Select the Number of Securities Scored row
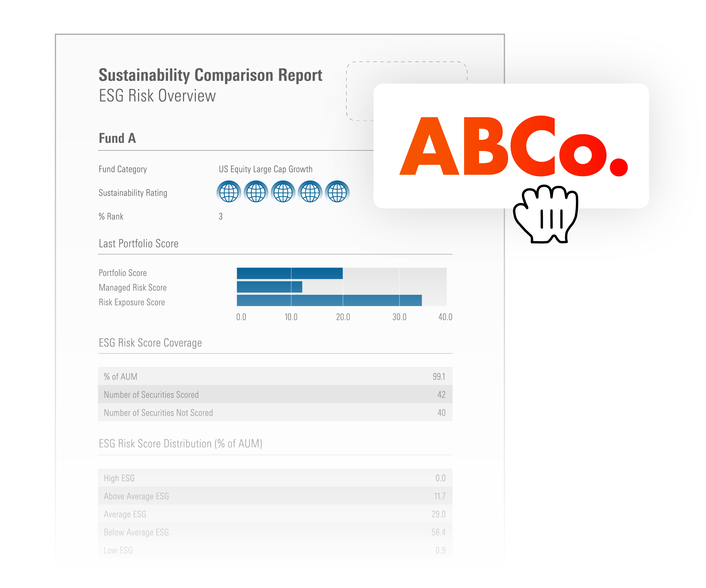This screenshot has height=588, width=706. coord(275,394)
